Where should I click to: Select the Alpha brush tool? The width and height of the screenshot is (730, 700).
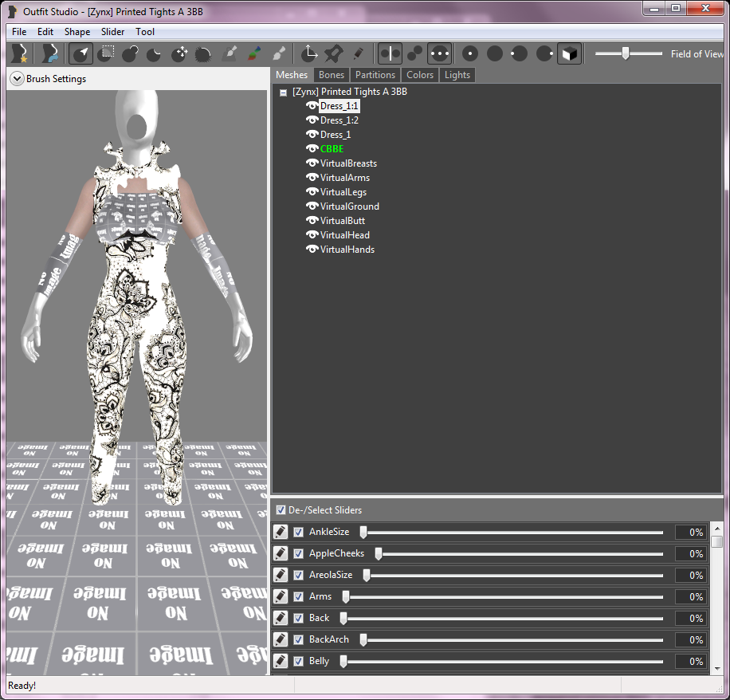click(278, 53)
